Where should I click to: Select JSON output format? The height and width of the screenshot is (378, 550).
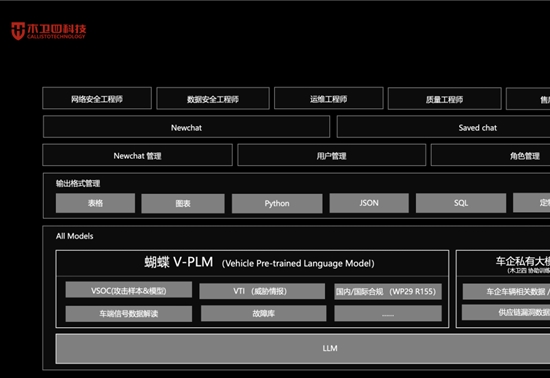pyautogui.click(x=369, y=203)
